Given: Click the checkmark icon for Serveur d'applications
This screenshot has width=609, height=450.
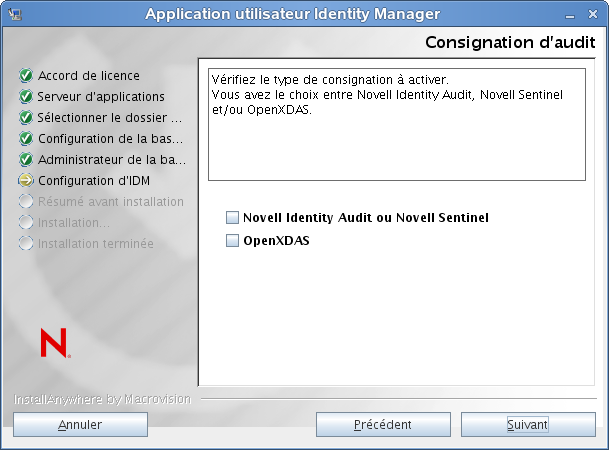Looking at the screenshot, I should click(x=26, y=97).
